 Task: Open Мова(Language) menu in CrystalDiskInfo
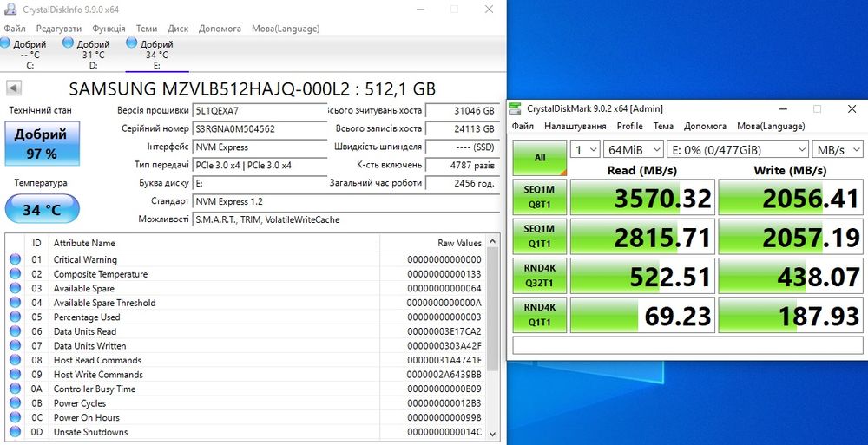point(286,29)
